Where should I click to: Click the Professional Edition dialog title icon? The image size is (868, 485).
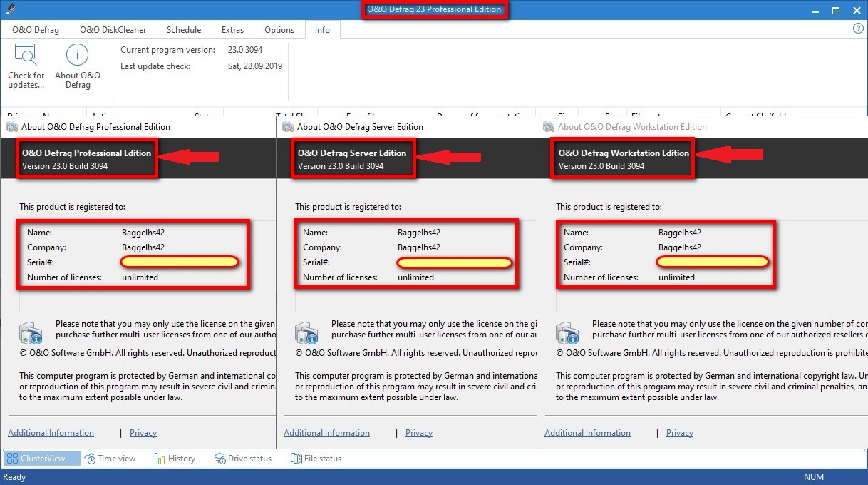[x=12, y=127]
